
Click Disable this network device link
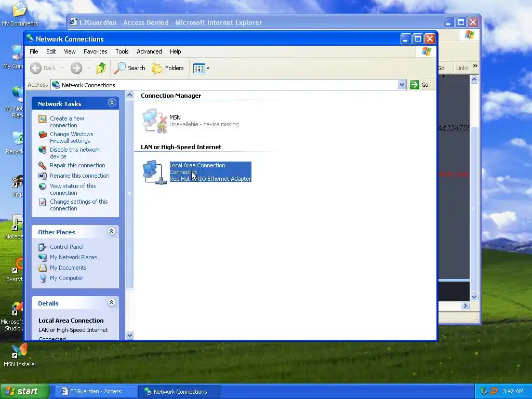pyautogui.click(x=75, y=153)
